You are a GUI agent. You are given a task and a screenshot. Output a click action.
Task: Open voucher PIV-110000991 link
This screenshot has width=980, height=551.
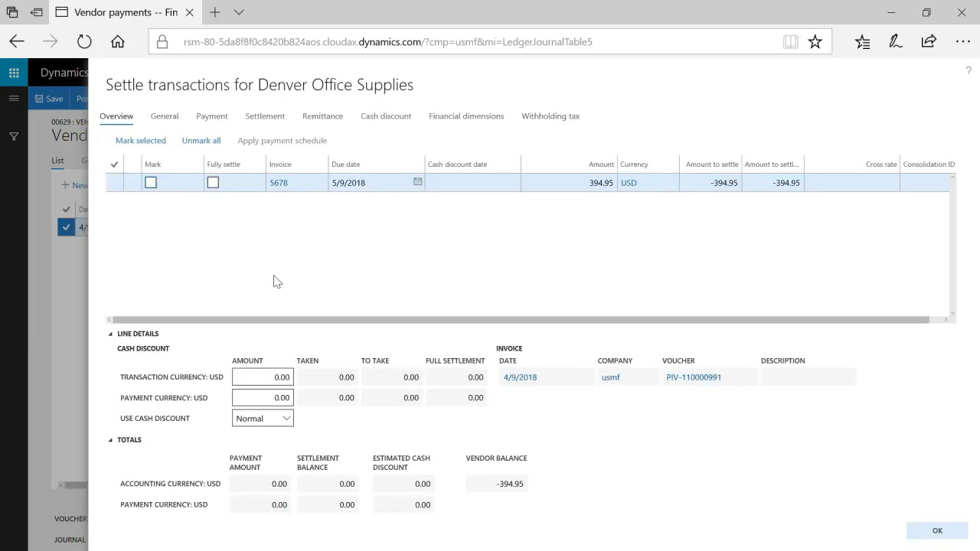coord(694,377)
